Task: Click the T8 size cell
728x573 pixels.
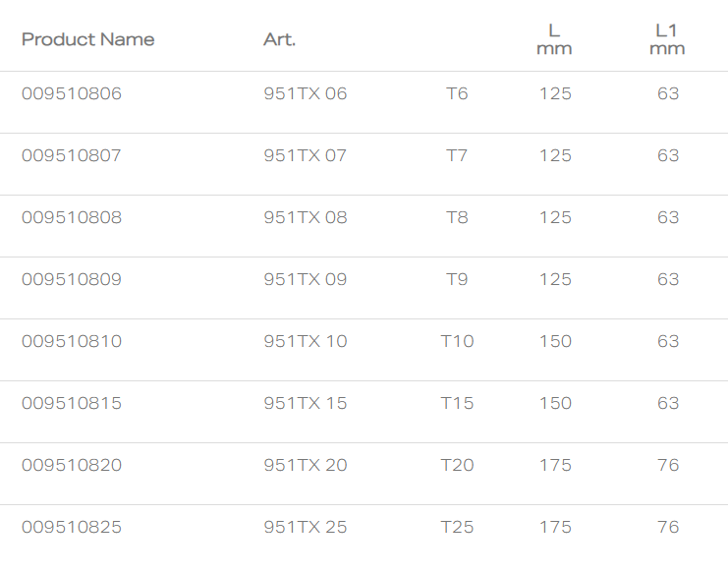Action: [457, 217]
